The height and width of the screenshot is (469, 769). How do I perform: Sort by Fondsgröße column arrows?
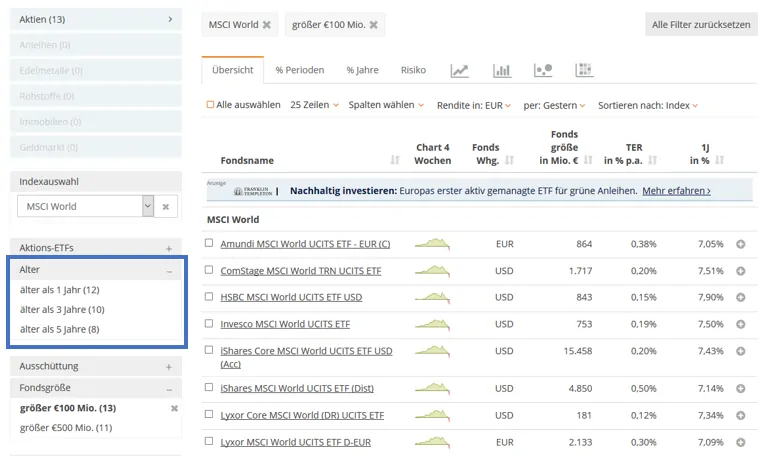[588, 160]
